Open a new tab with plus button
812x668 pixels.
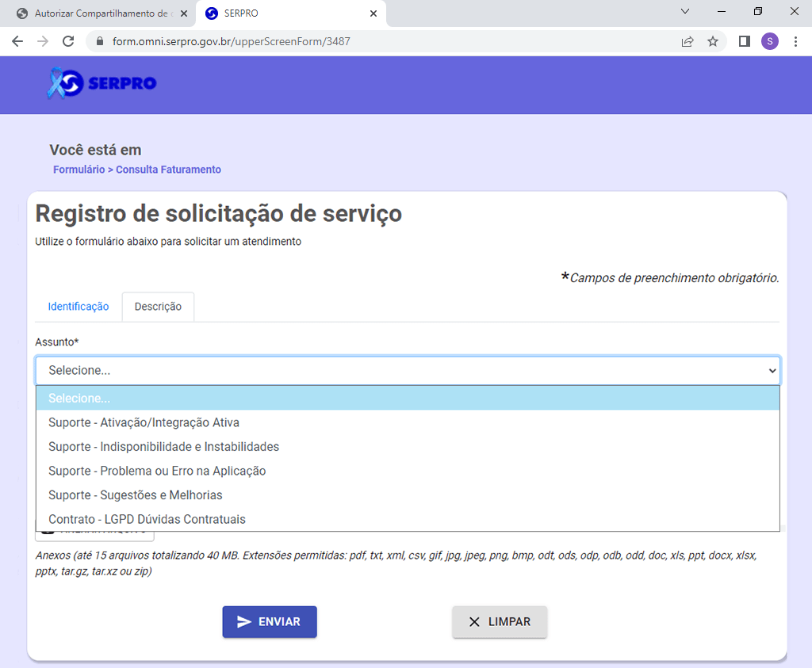point(401,13)
